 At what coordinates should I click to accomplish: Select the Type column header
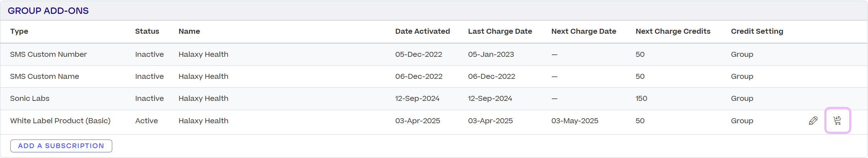click(19, 31)
